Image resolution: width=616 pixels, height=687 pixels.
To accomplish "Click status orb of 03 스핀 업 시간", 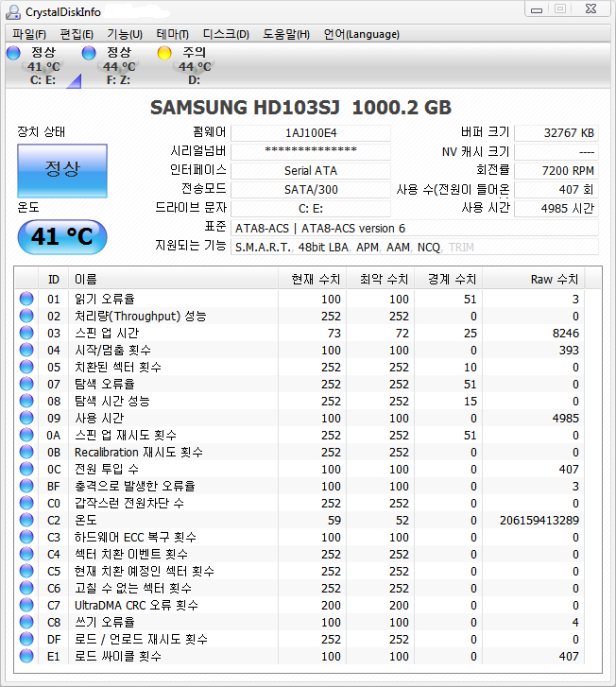I will point(26,333).
